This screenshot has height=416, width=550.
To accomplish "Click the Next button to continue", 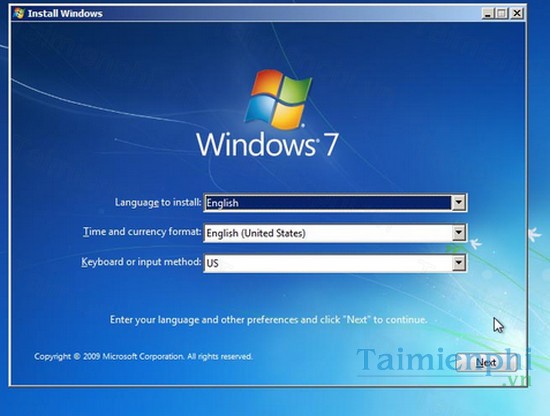I will click(486, 363).
